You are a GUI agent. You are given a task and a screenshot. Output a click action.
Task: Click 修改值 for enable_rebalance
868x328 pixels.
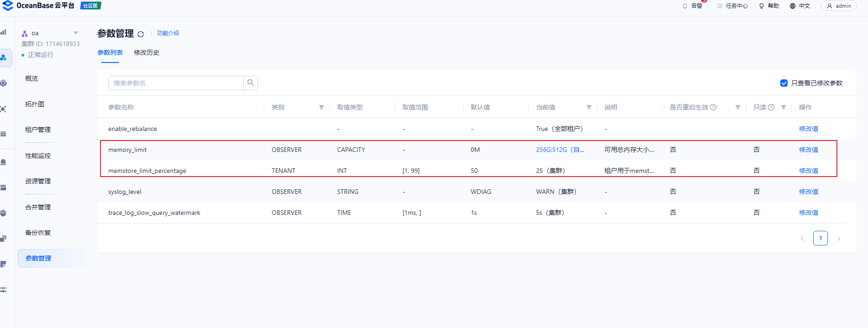coord(808,129)
